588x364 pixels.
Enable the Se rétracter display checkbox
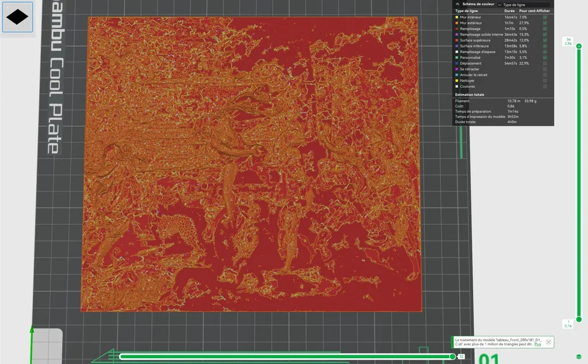544,69
